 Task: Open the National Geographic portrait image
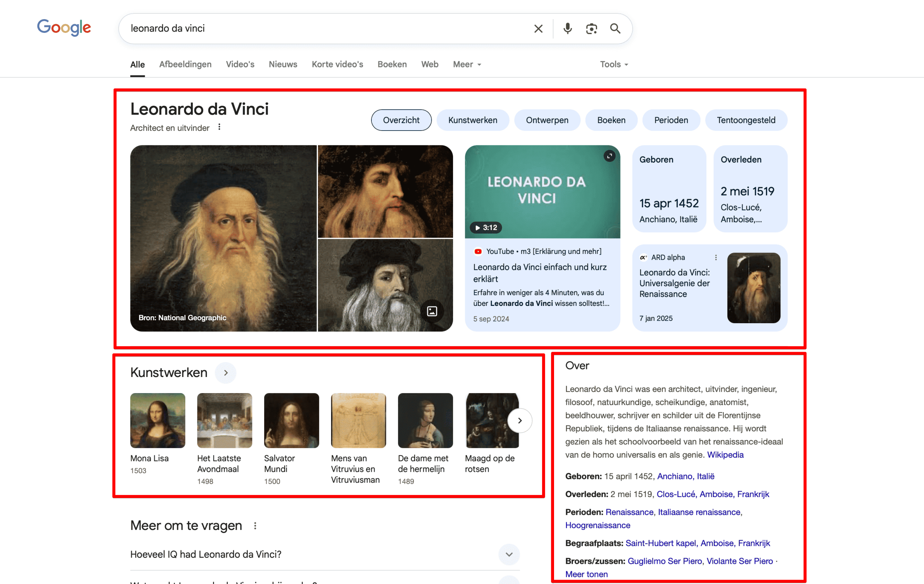pos(223,238)
